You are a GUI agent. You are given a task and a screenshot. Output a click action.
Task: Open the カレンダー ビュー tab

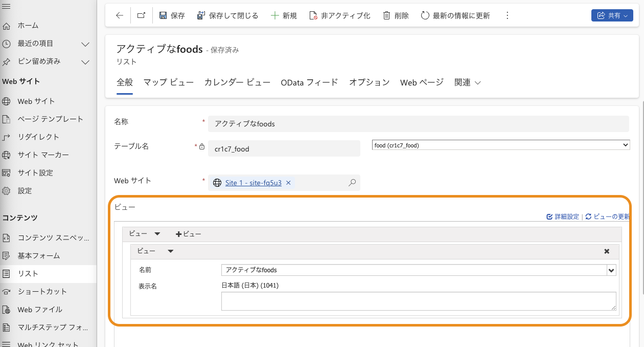point(237,82)
